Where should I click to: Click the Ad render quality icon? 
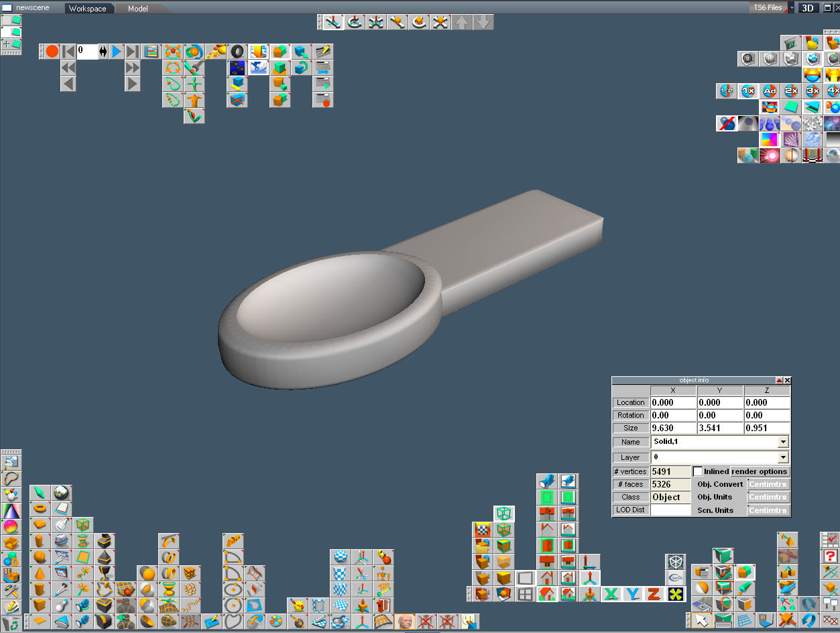(770, 91)
